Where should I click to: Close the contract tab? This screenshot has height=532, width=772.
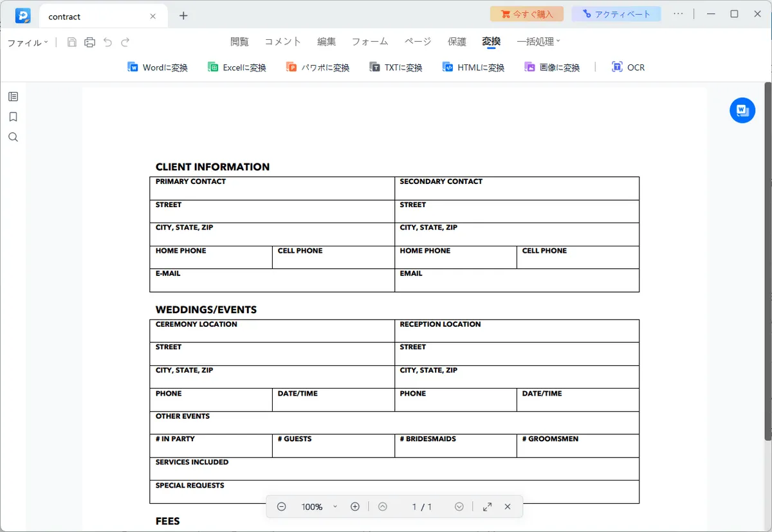point(152,16)
